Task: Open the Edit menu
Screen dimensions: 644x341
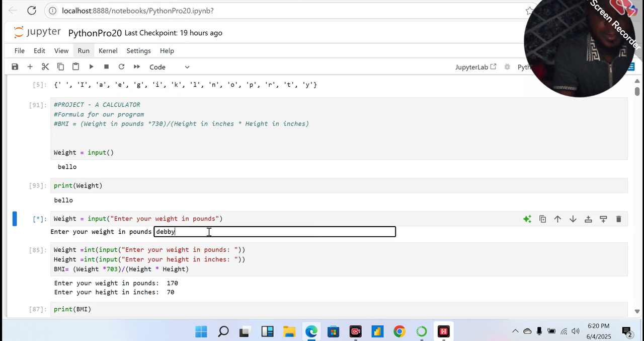Action: tap(39, 51)
